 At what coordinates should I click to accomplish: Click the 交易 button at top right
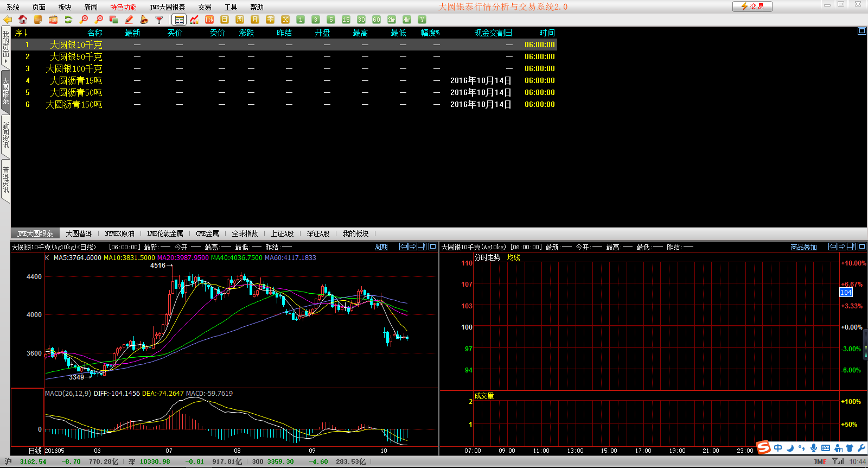(752, 7)
